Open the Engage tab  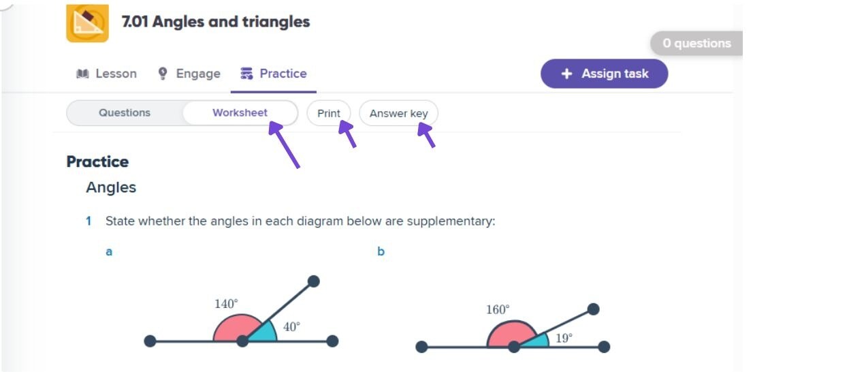coord(189,74)
